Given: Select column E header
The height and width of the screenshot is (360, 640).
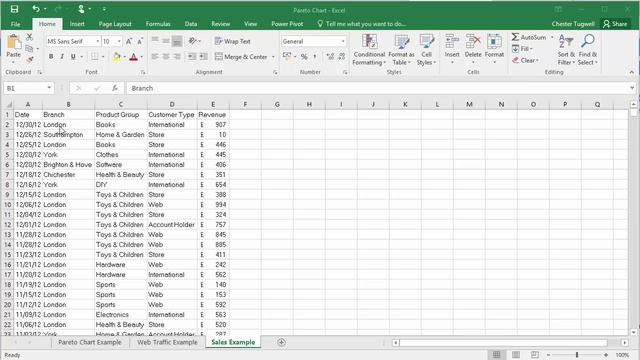Looking at the screenshot, I should click(213, 104).
